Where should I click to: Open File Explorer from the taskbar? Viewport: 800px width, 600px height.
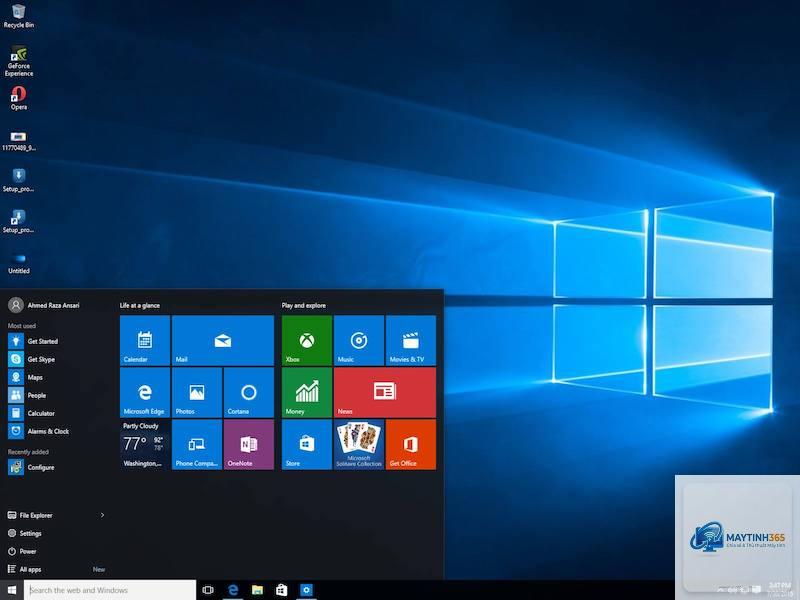pos(257,590)
